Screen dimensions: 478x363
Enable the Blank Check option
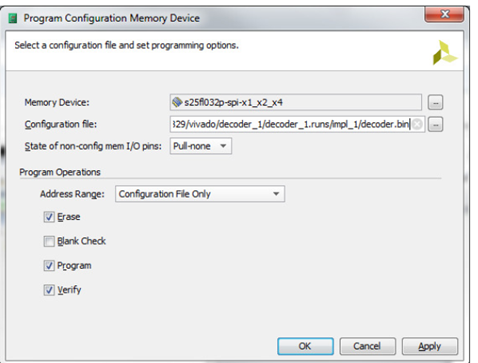point(49,241)
